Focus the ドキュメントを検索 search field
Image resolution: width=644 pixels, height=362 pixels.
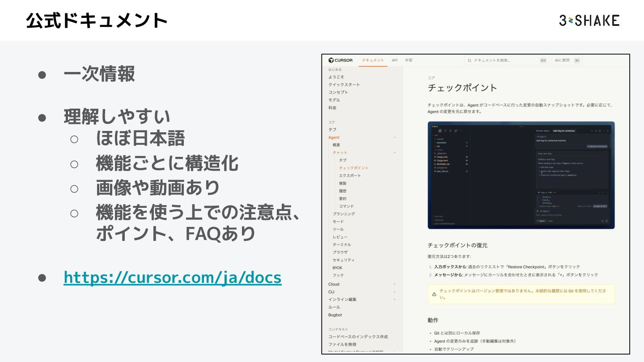click(506, 60)
